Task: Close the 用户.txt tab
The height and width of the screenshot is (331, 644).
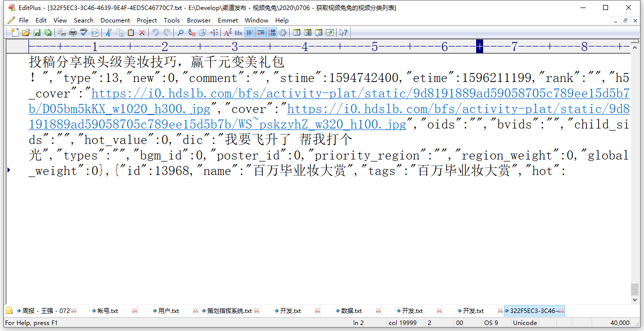Action: [x=195, y=310]
